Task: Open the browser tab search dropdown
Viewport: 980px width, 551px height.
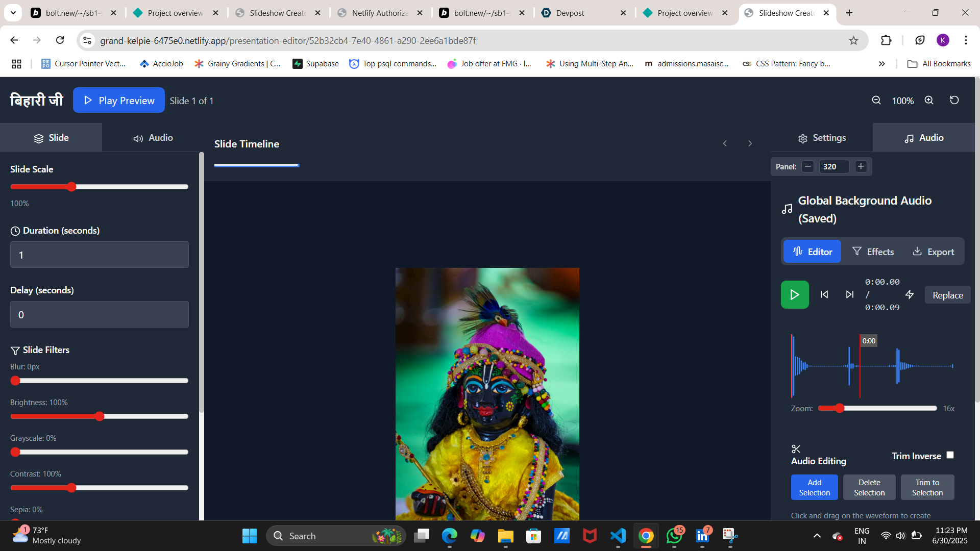Action: (x=13, y=13)
